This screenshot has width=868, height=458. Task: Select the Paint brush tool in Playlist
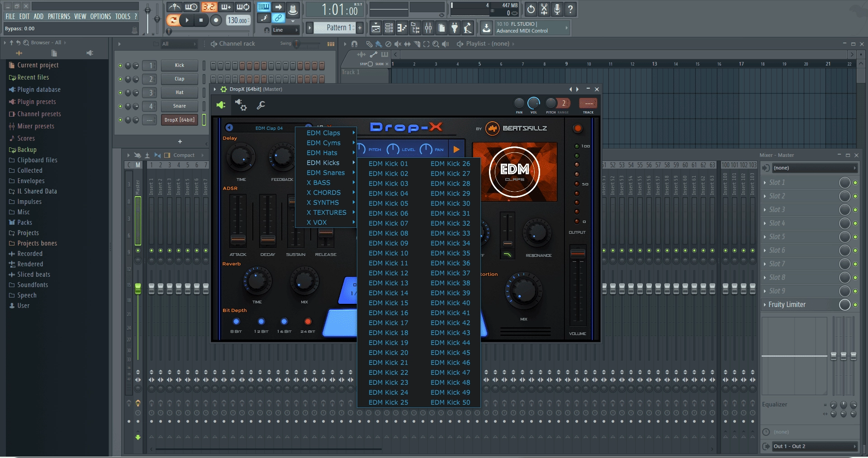[x=379, y=44]
